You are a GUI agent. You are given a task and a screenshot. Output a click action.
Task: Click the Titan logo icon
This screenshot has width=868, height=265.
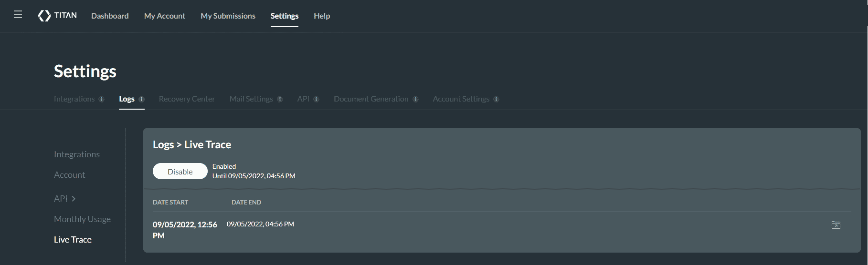coord(44,16)
